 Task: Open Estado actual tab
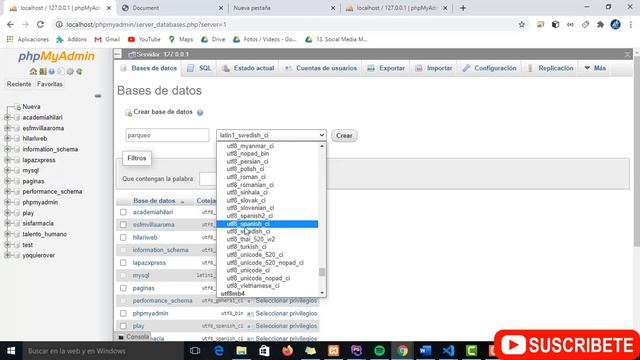[x=248, y=68]
